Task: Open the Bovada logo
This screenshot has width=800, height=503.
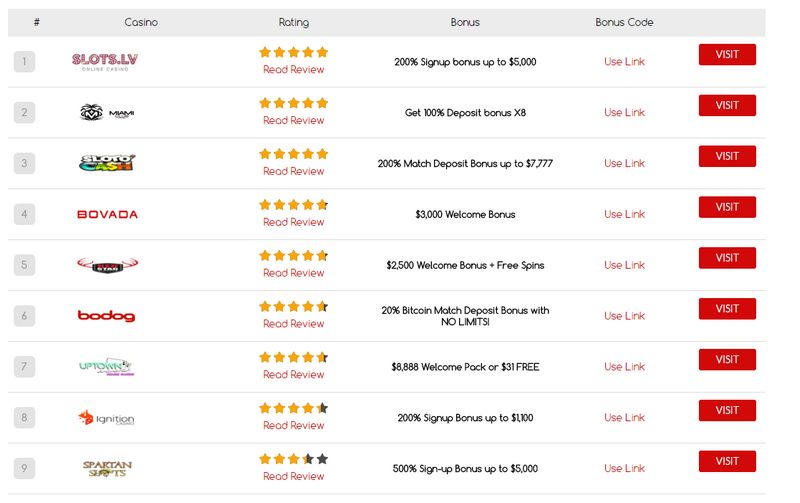Action: 107,214
